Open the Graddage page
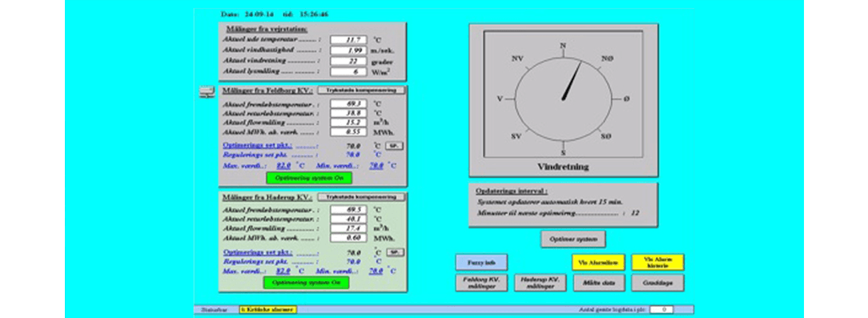 point(657,283)
